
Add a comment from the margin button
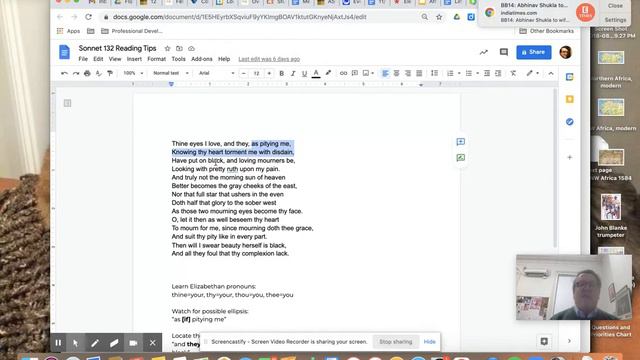pos(460,142)
